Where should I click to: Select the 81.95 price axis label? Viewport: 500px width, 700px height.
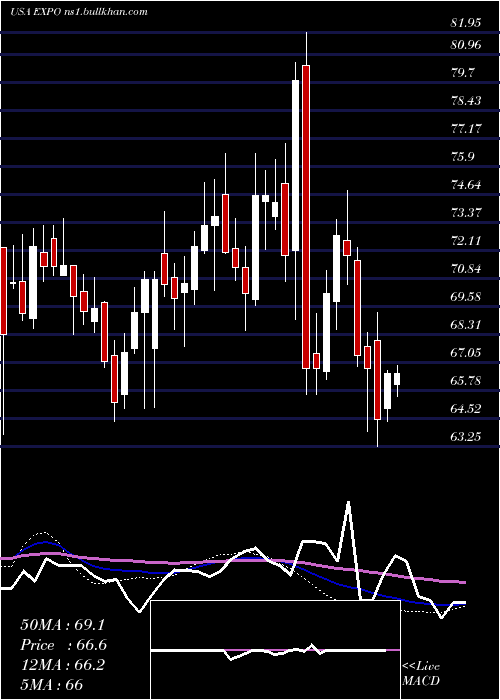466,23
